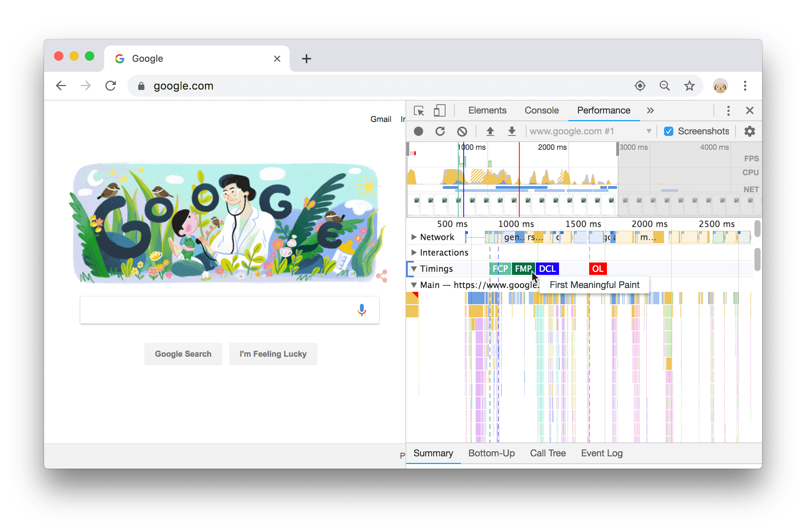Viewport: 810px width, 532px height.
Task: Switch to the Console tab
Action: point(541,110)
